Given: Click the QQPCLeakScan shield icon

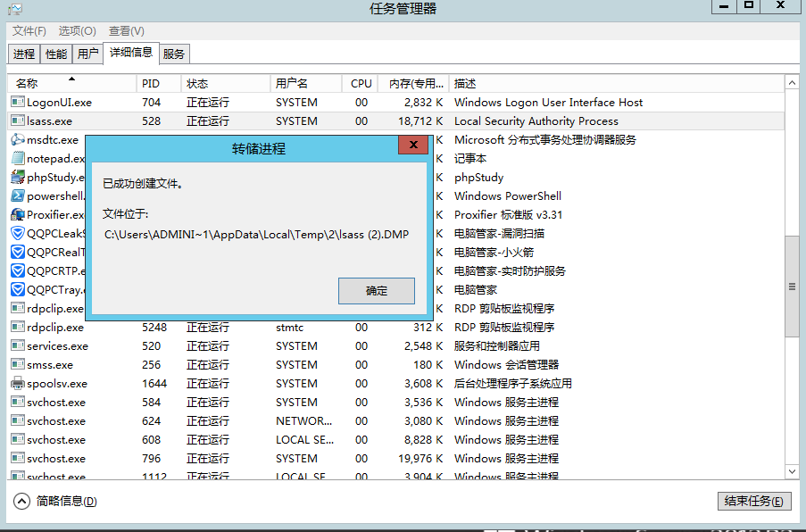Looking at the screenshot, I should click(18, 233).
